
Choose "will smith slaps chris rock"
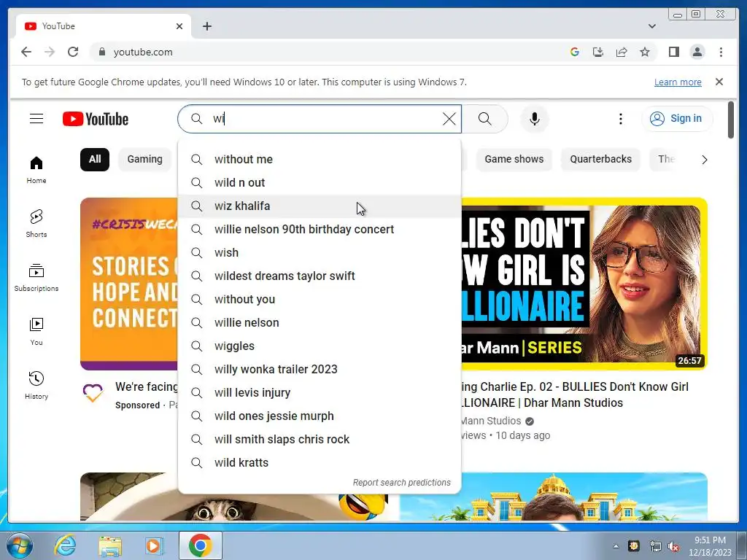[x=320, y=439]
